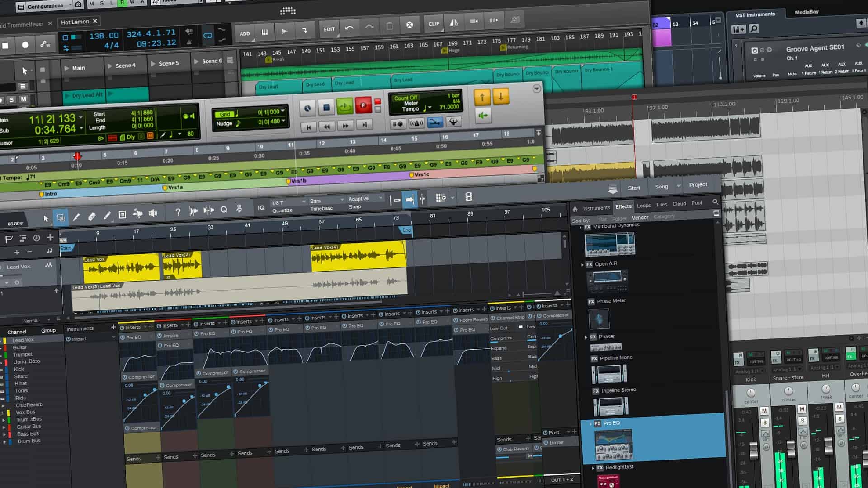This screenshot has height=488, width=868.
Task: Click the Kick channel pan knob
Action: click(750, 393)
